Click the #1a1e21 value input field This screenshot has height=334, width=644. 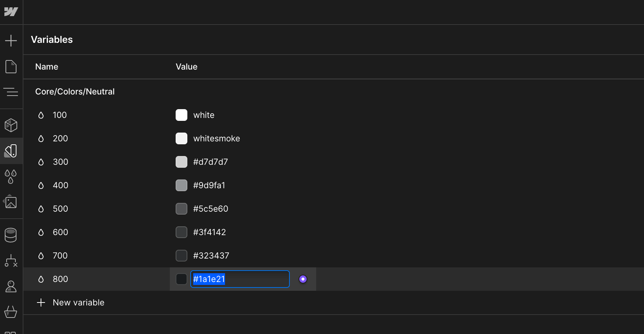coord(240,279)
